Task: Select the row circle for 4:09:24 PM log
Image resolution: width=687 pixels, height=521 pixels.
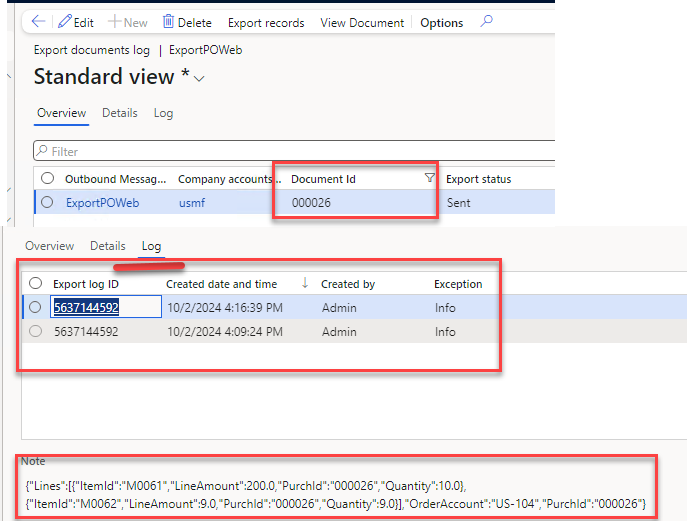Action: click(35, 331)
